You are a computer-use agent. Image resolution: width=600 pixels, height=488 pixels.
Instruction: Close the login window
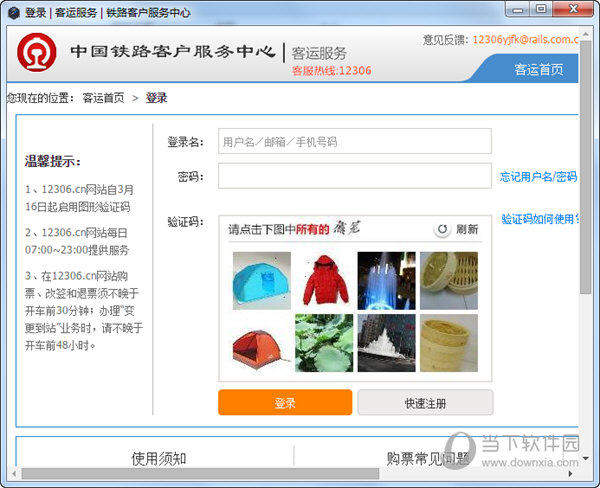573,10
